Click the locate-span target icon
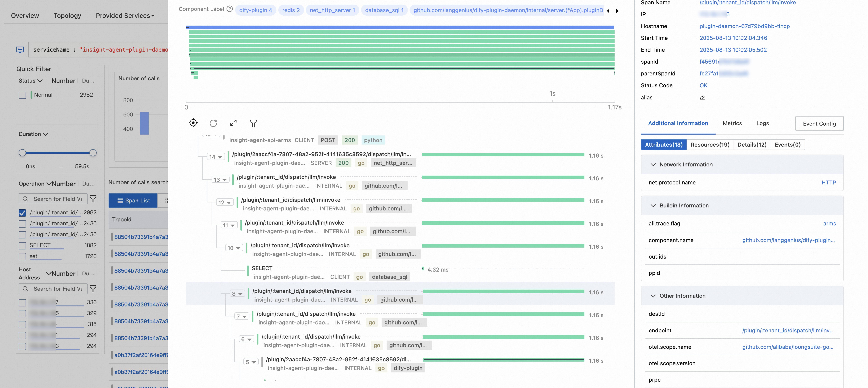Image resolution: width=868 pixels, height=388 pixels. pyautogui.click(x=193, y=123)
